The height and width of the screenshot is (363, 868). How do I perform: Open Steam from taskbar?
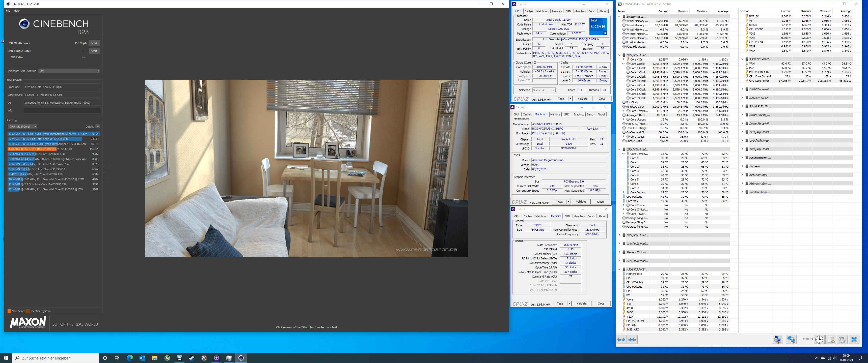tap(192, 358)
